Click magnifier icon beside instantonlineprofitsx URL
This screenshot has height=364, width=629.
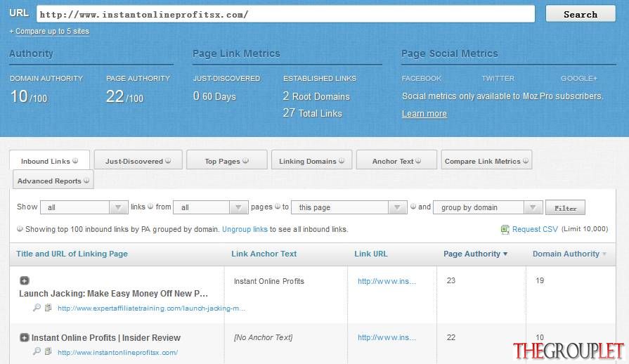point(37,351)
